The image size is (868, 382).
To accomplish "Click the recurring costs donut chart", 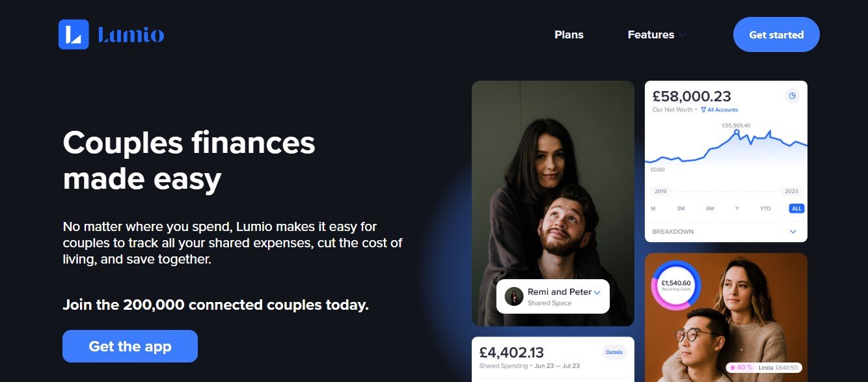I will coord(676,285).
